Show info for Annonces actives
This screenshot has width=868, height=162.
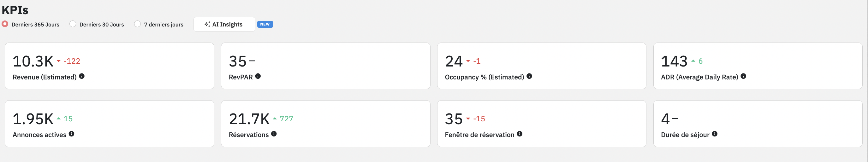pyautogui.click(x=71, y=134)
